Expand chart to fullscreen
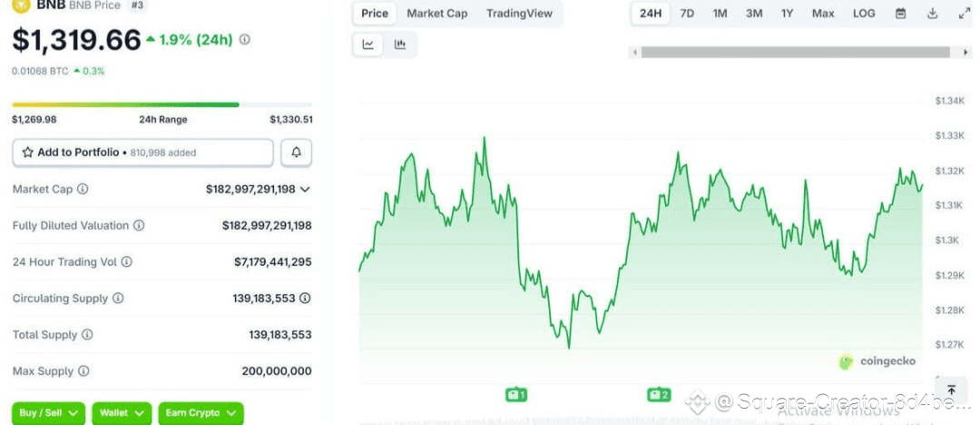The image size is (980, 425). (x=963, y=14)
